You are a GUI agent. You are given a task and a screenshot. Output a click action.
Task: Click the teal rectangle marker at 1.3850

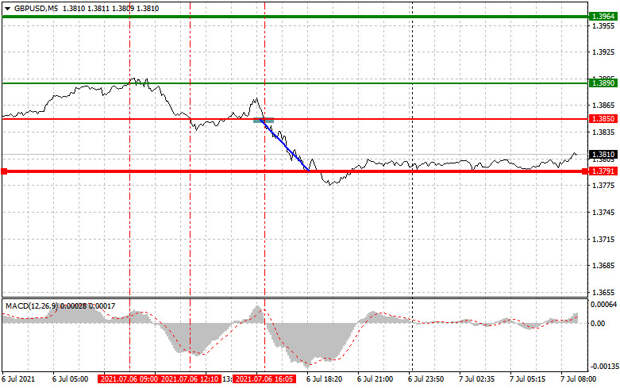click(x=263, y=120)
